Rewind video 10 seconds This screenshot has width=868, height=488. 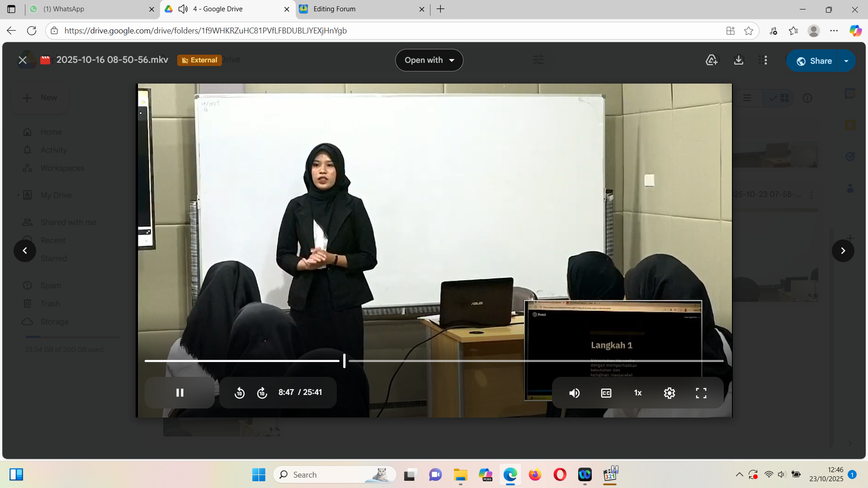click(x=240, y=393)
